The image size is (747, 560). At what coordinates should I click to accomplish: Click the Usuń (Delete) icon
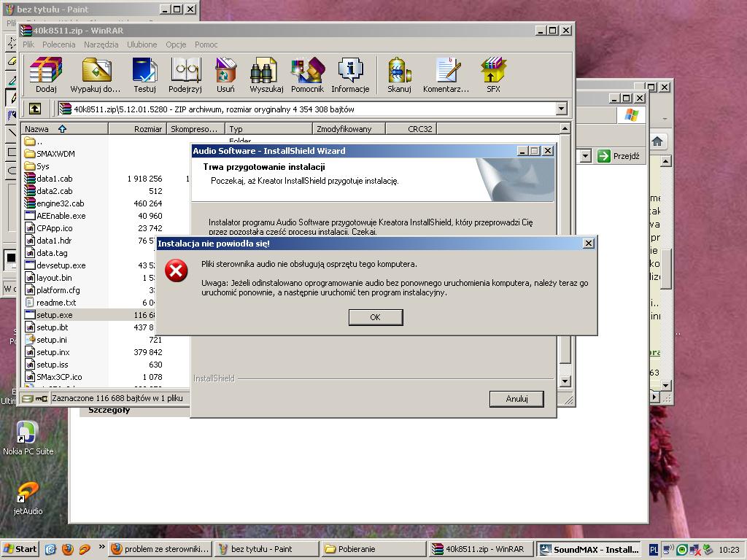point(225,75)
